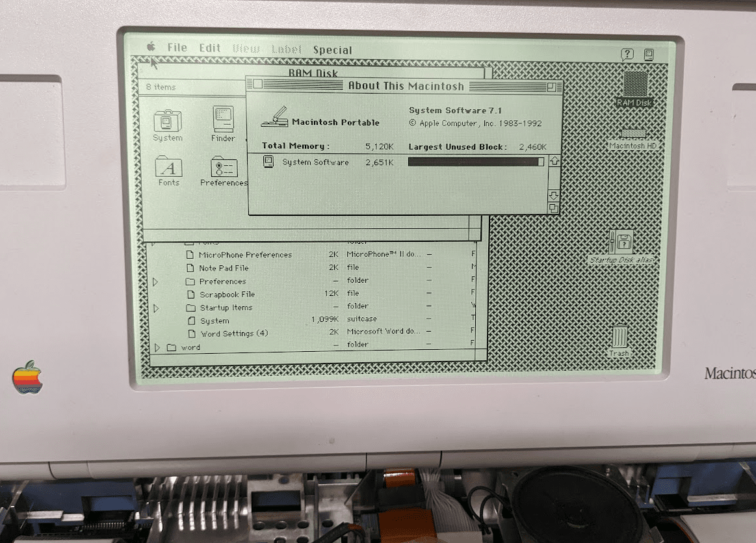756x543 pixels.
Task: Select the Macintosh HD desktop icon
Action: (x=633, y=133)
